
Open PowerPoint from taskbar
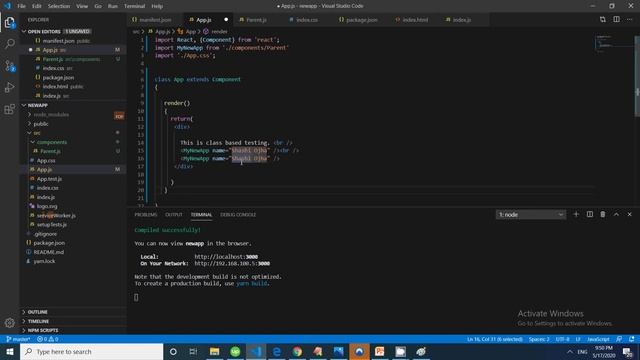(380, 351)
